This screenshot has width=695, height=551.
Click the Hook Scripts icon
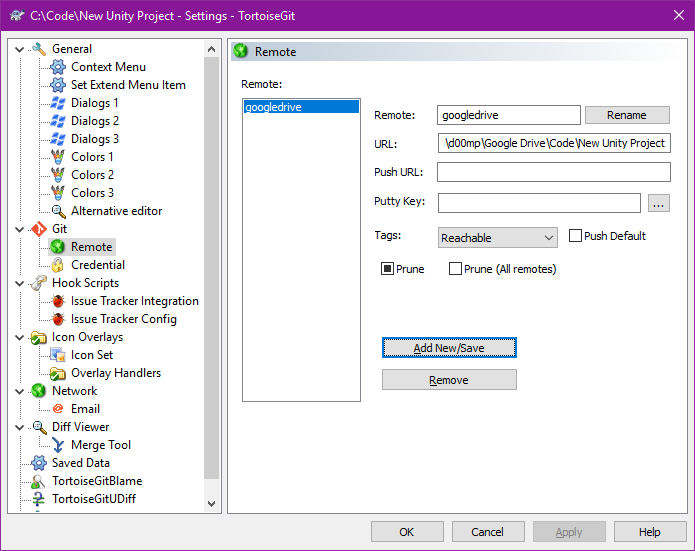tap(39, 283)
